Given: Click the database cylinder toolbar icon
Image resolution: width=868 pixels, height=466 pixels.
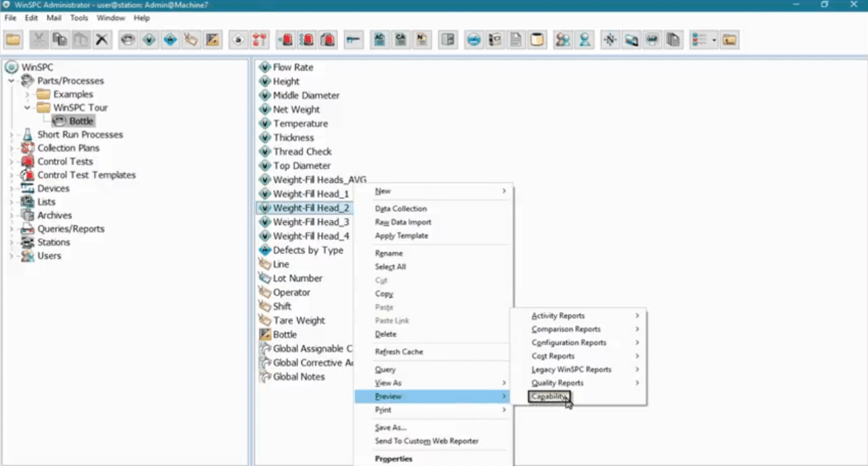Looking at the screenshot, I should (537, 40).
